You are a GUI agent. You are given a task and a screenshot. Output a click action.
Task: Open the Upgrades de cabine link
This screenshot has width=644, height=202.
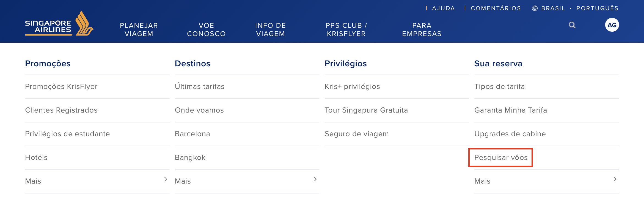coord(510,134)
